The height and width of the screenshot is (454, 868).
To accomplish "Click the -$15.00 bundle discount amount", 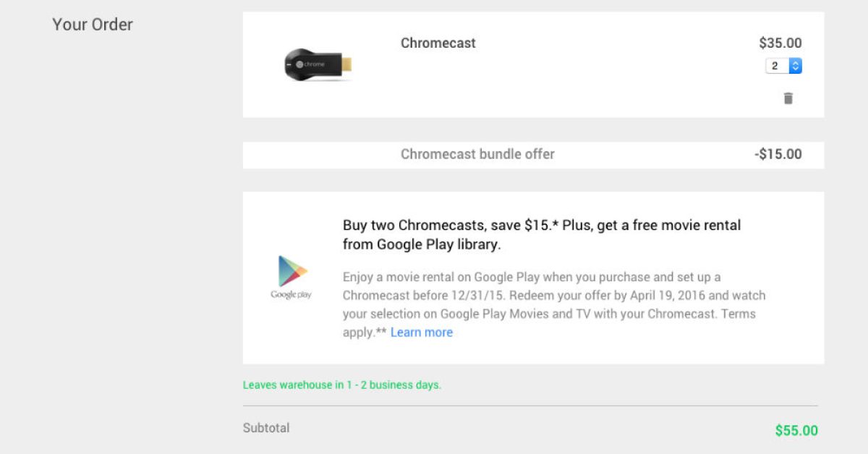I will point(778,154).
